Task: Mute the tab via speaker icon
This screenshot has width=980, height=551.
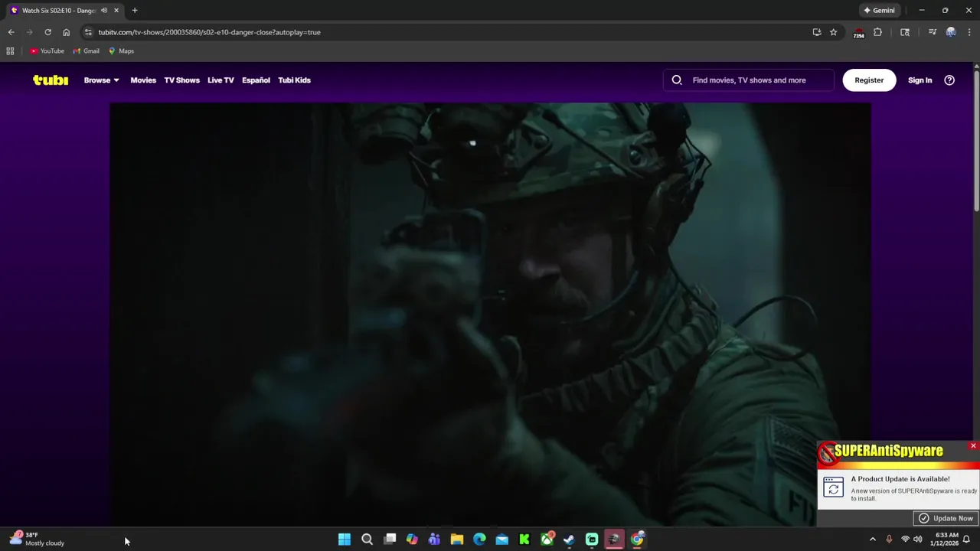Action: 104,11
